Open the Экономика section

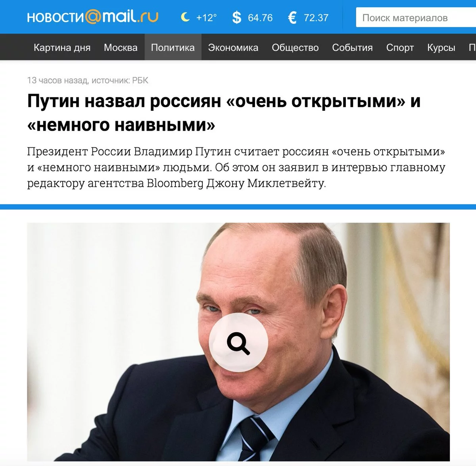[233, 48]
